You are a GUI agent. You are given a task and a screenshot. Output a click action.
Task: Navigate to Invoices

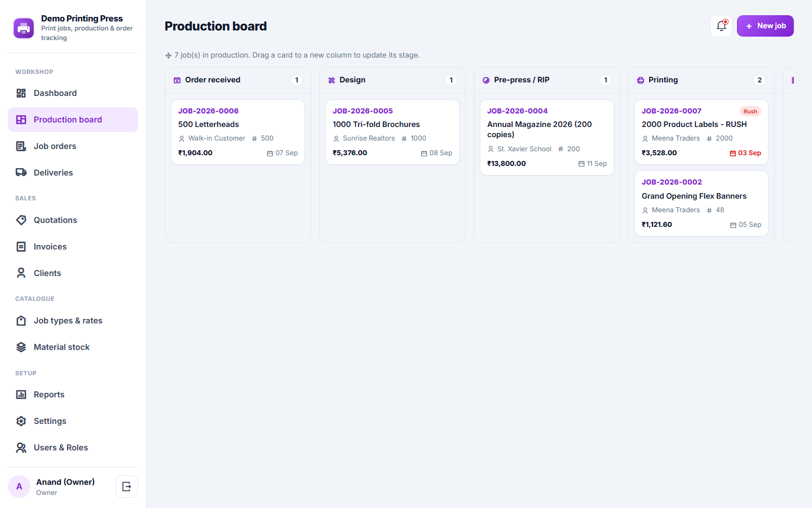pos(73,247)
